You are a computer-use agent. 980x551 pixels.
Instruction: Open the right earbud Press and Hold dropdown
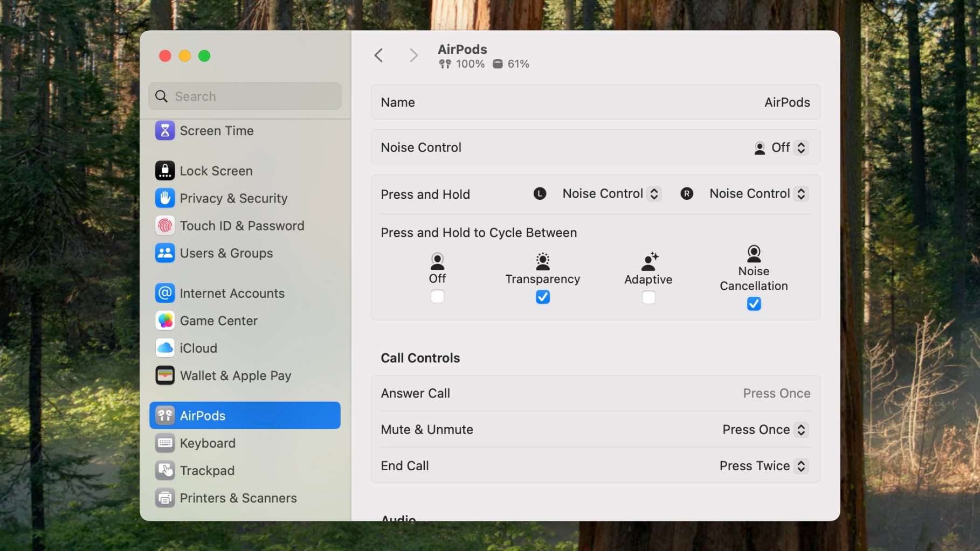[757, 193]
